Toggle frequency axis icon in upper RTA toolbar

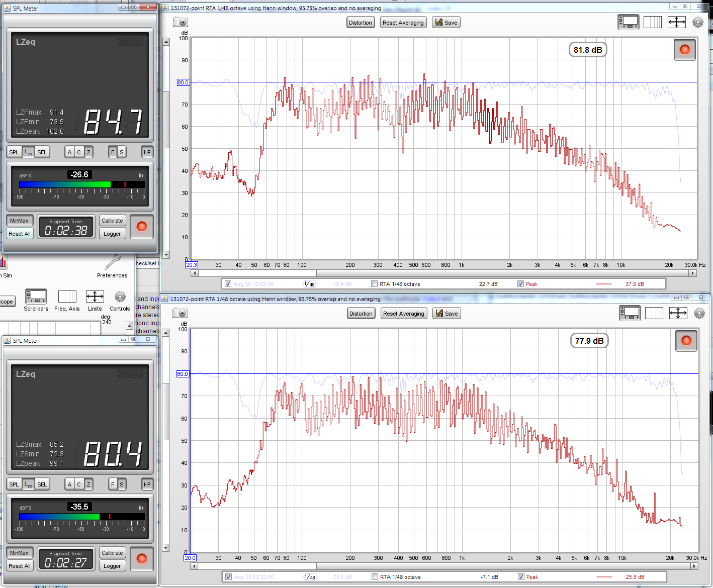tap(653, 22)
